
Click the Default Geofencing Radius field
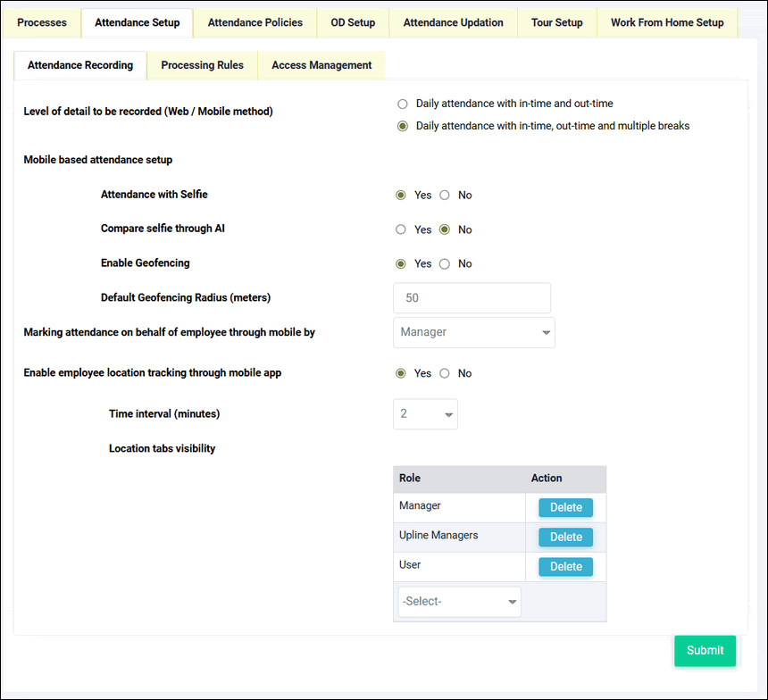point(472,298)
